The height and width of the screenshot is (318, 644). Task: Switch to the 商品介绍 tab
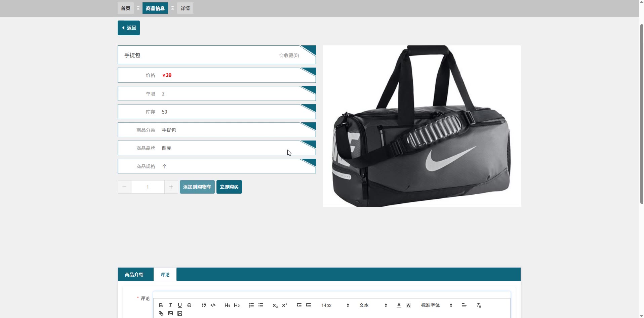click(134, 275)
